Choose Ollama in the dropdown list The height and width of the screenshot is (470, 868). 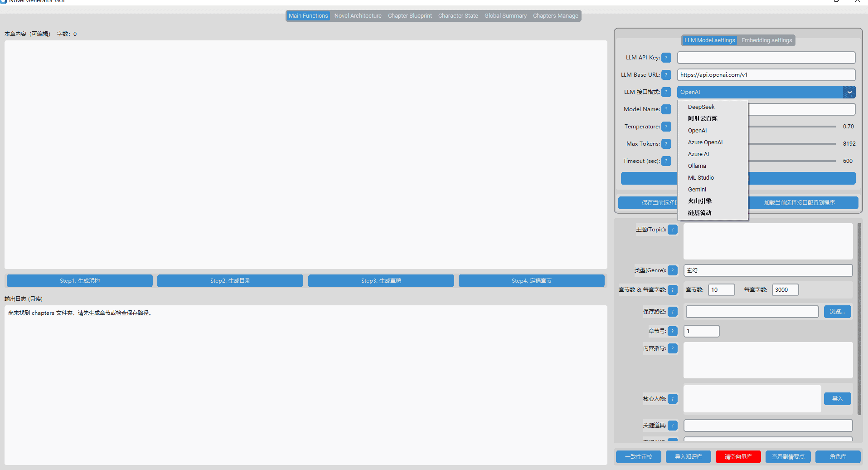point(697,166)
